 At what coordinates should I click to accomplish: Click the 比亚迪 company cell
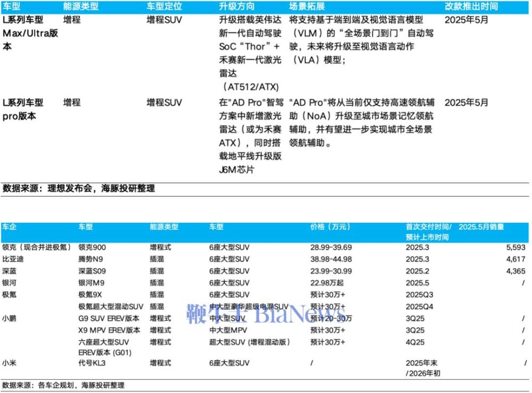click(13, 259)
